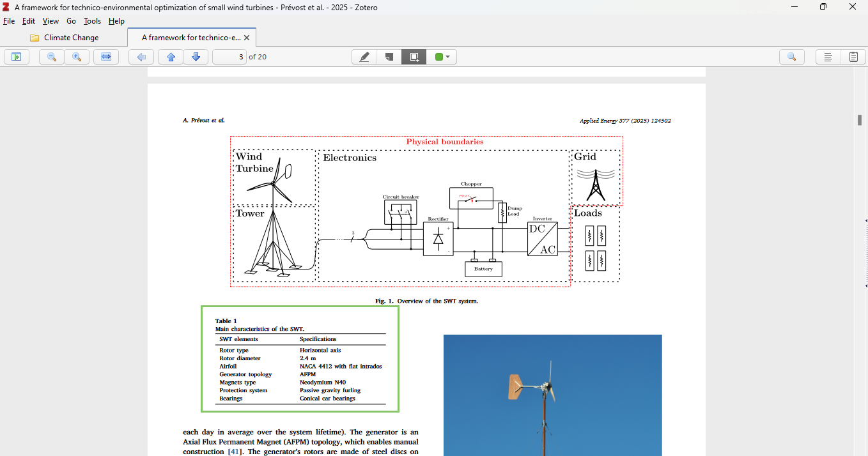This screenshot has width=868, height=456.
Task: Open the File menu
Action: [x=9, y=21]
